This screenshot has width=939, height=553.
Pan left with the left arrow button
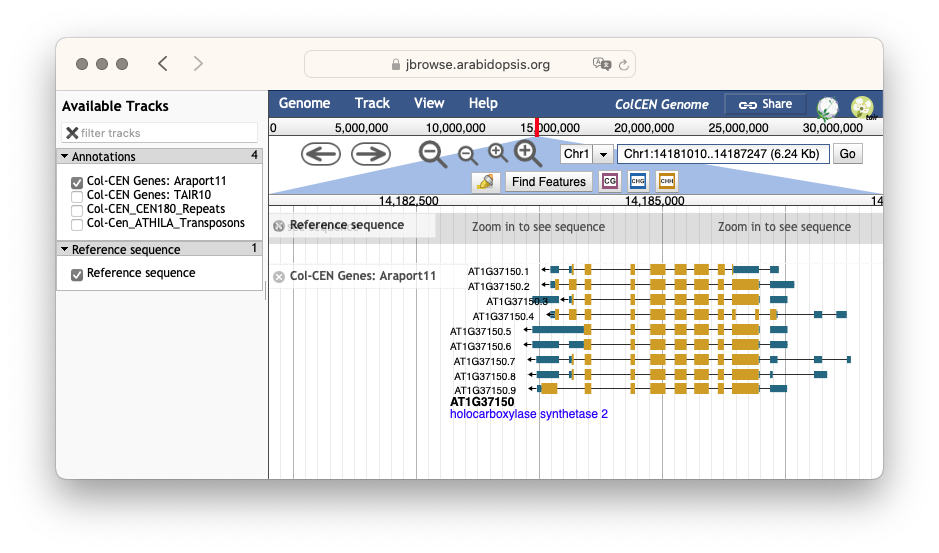(321, 154)
